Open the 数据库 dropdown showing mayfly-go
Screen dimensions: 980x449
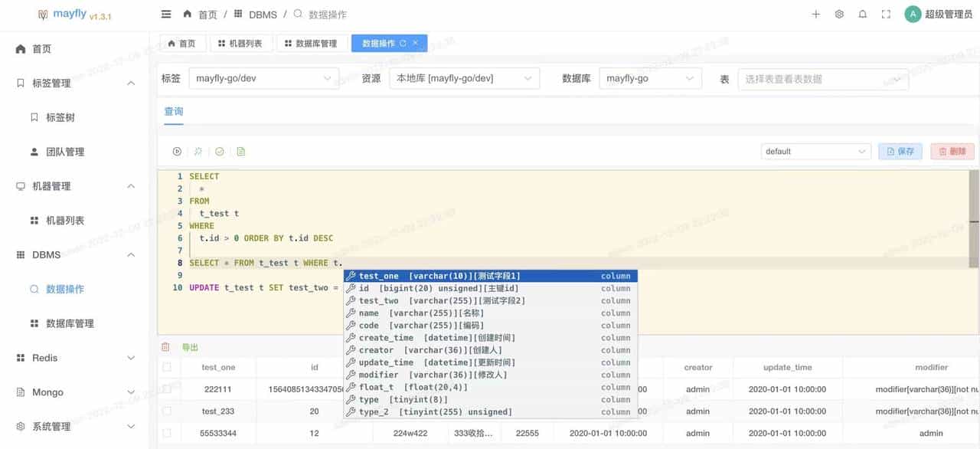650,77
